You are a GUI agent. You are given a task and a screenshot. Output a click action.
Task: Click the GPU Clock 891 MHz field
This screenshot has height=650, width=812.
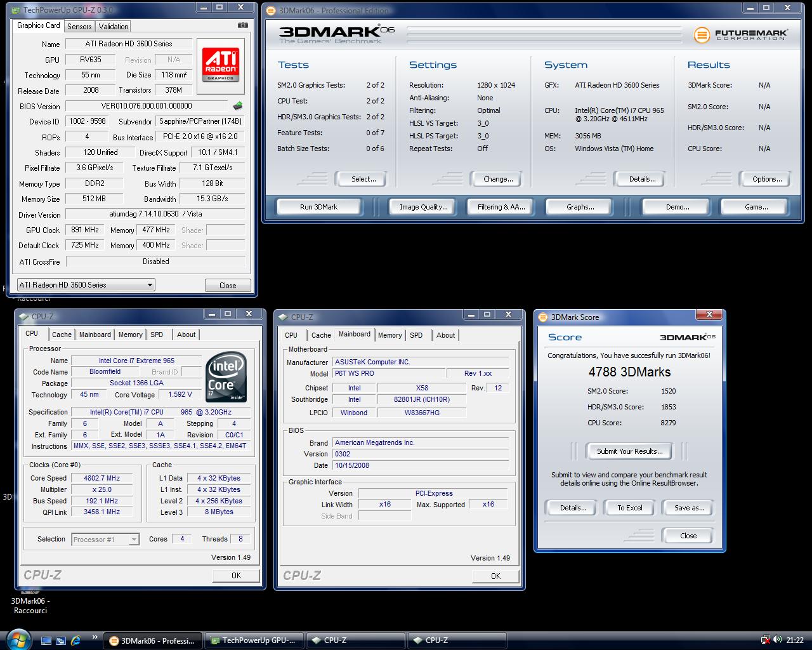tap(85, 230)
